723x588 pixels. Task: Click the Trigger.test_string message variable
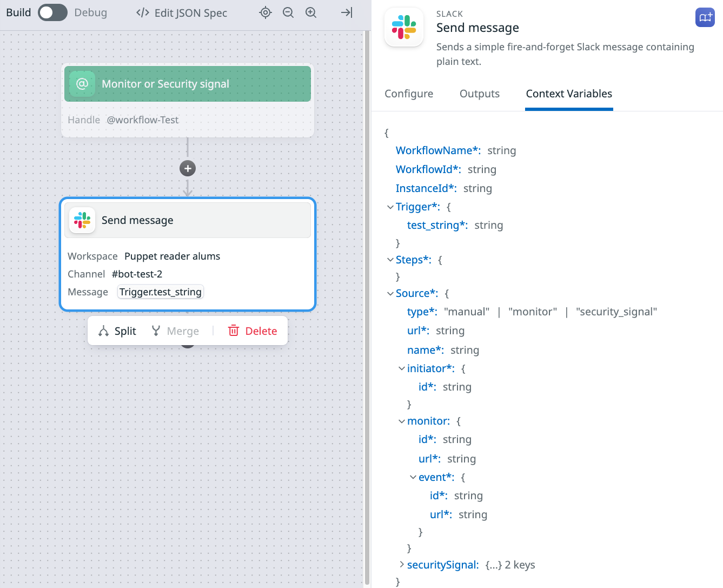pos(161,292)
